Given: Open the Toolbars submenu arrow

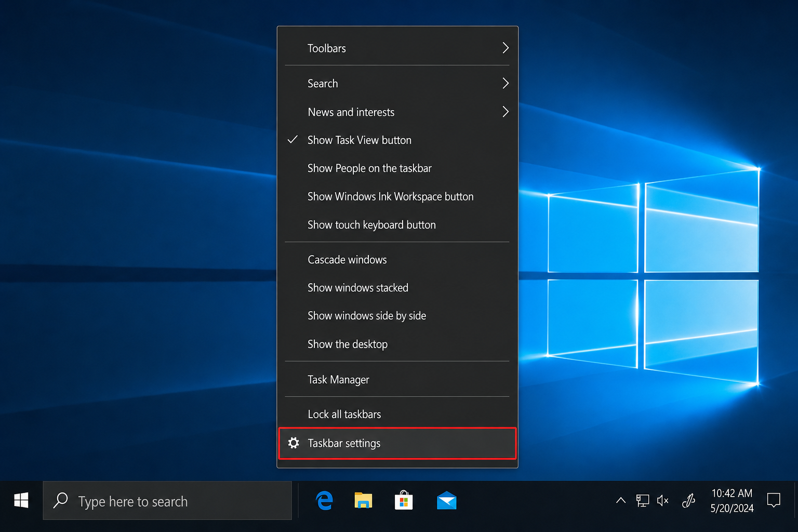Looking at the screenshot, I should (506, 48).
